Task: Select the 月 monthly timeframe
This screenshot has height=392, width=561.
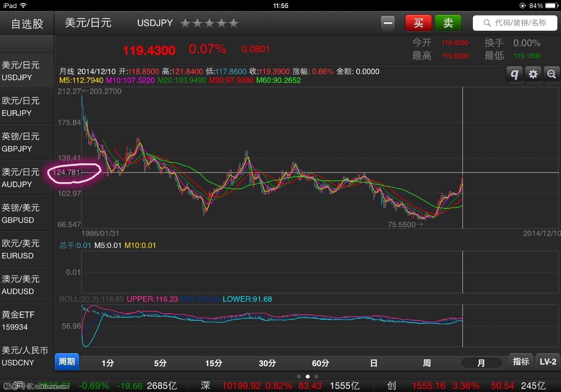Action: (x=481, y=363)
